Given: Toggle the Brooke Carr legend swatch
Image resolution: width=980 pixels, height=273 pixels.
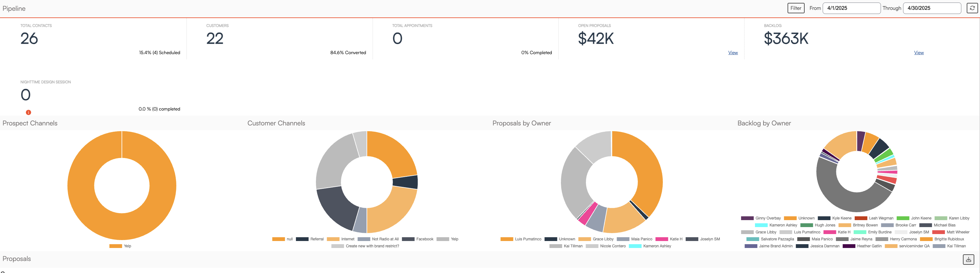Looking at the screenshot, I should 888,225.
